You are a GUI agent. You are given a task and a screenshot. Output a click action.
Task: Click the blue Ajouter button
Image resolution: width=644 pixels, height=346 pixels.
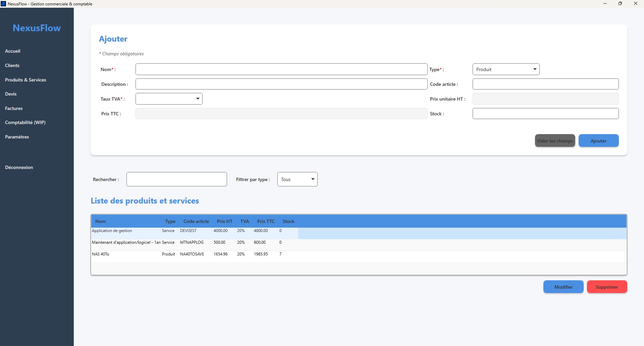pos(598,141)
